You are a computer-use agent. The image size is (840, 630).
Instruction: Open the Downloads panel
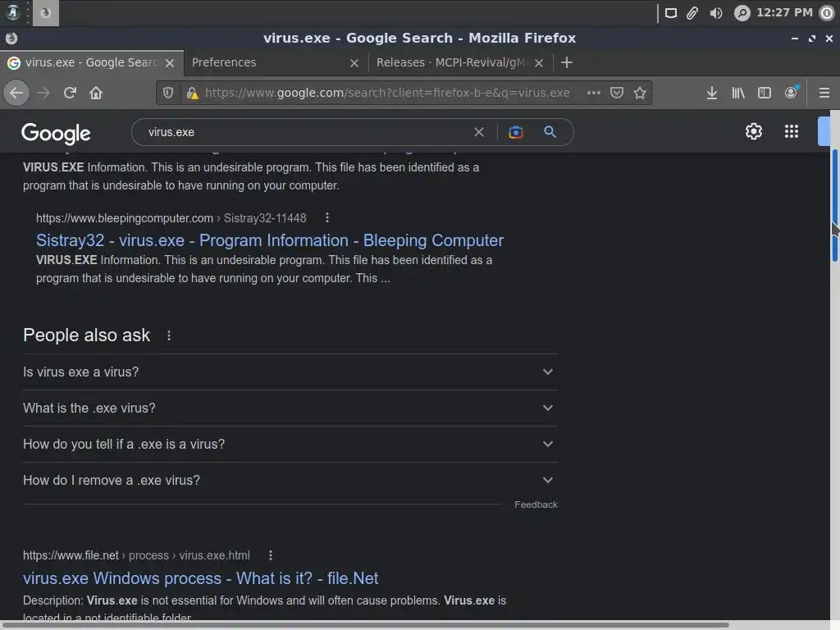tap(711, 93)
